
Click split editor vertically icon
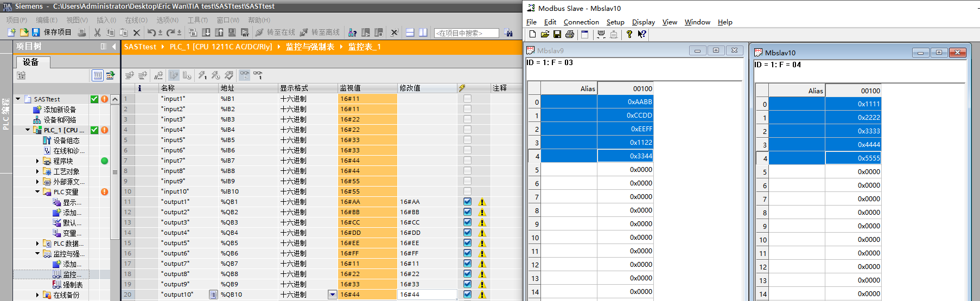point(423,33)
